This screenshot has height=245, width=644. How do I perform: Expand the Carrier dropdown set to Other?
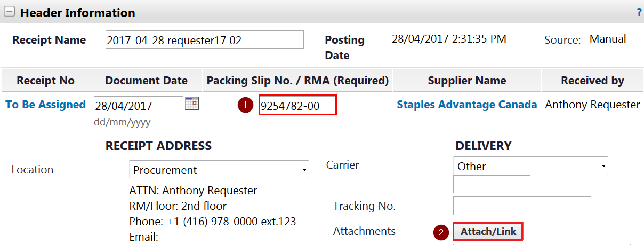(x=530, y=166)
